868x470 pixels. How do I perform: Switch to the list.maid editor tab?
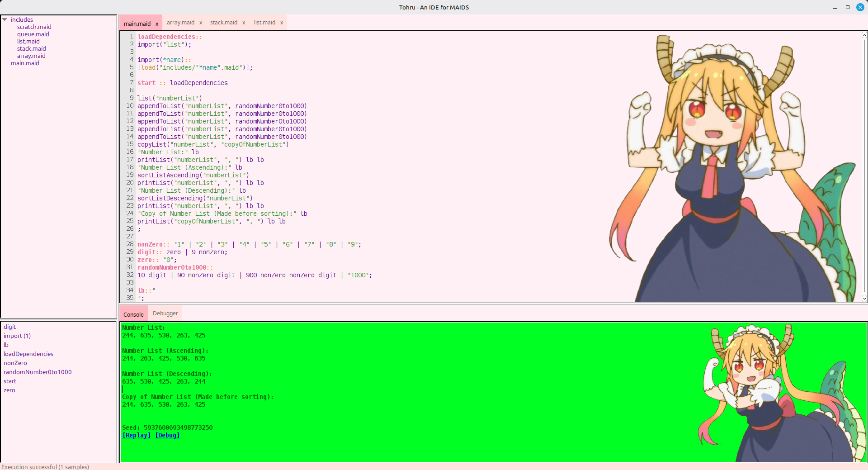pyautogui.click(x=264, y=22)
